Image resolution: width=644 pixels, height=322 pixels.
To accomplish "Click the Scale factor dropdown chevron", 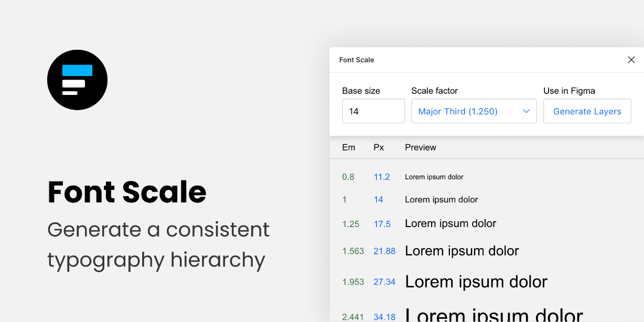I will point(527,111).
